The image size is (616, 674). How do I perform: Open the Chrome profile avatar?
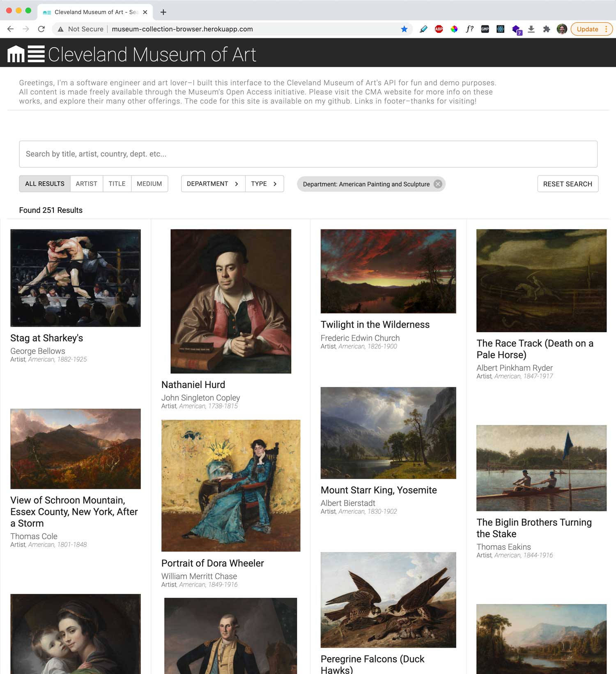click(x=562, y=29)
